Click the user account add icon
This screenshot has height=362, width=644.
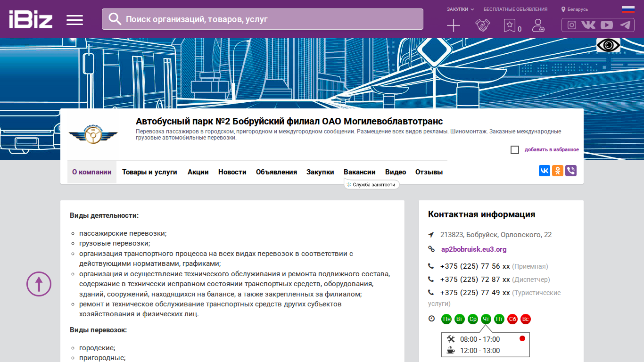(538, 25)
